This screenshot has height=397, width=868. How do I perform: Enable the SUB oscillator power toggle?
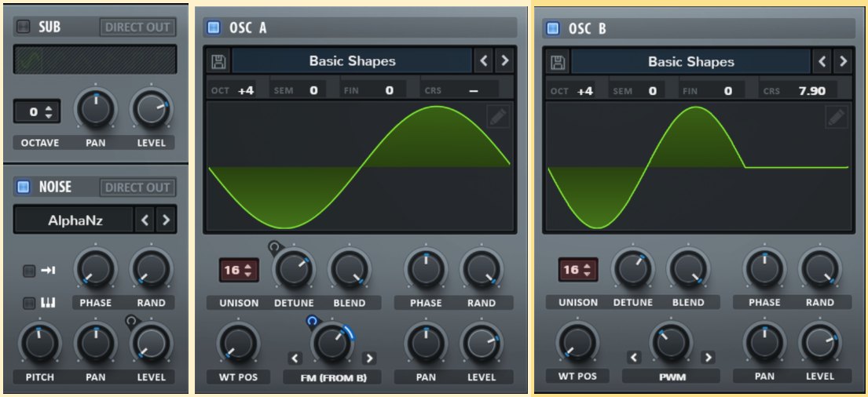24,27
